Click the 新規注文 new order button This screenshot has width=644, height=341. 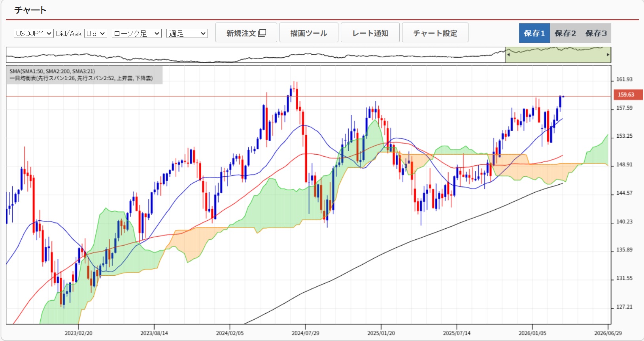[246, 33]
